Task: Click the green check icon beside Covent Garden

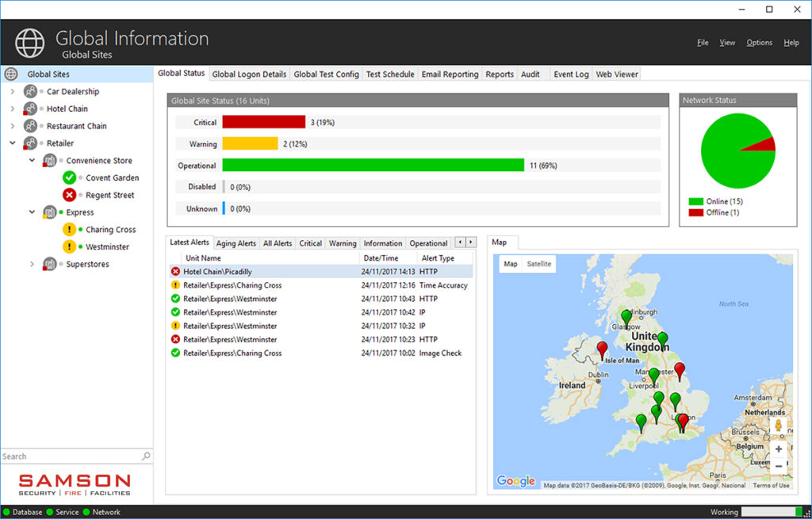Action: pyautogui.click(x=70, y=177)
